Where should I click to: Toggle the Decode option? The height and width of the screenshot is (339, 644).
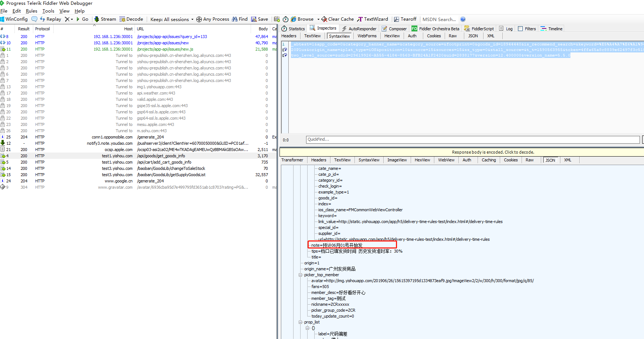[x=131, y=19]
